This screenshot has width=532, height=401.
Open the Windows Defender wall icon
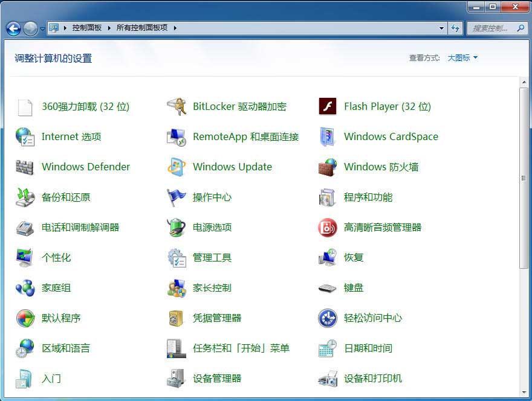point(25,167)
